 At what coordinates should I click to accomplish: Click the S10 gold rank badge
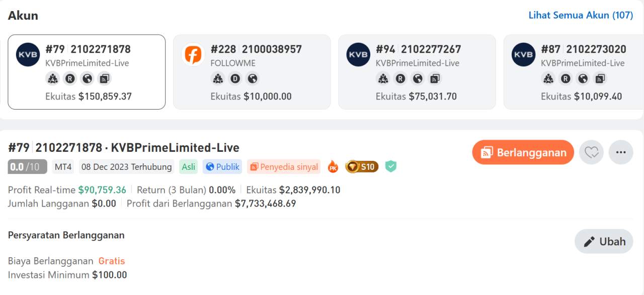coord(362,167)
